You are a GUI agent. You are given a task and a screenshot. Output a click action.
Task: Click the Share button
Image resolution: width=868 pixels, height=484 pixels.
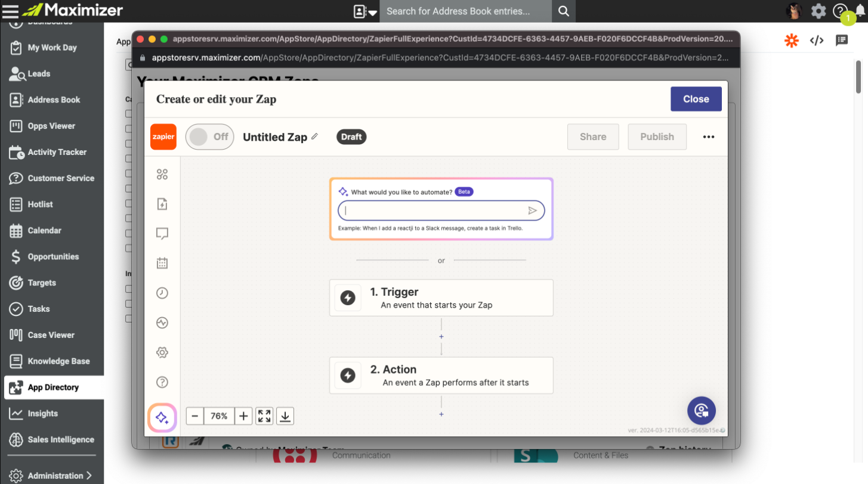point(593,136)
